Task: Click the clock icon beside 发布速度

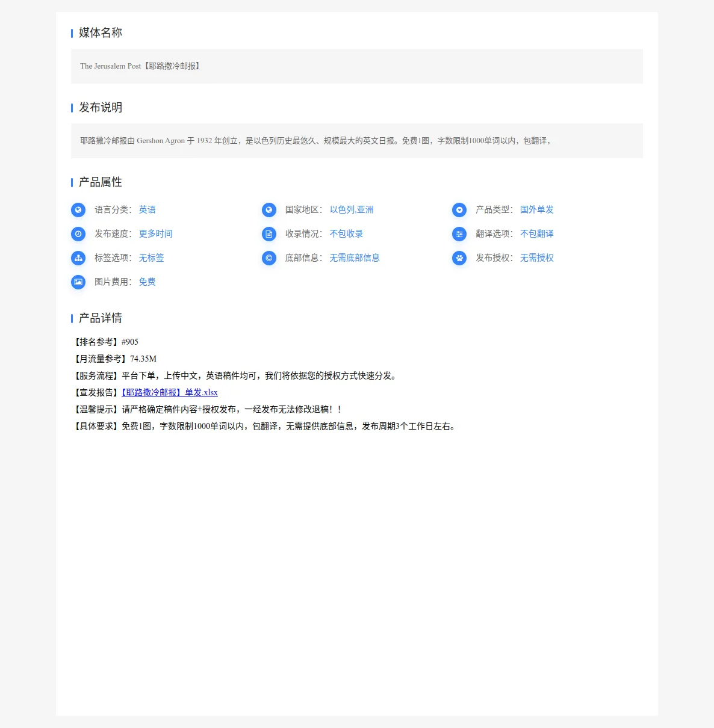Action: (78, 234)
